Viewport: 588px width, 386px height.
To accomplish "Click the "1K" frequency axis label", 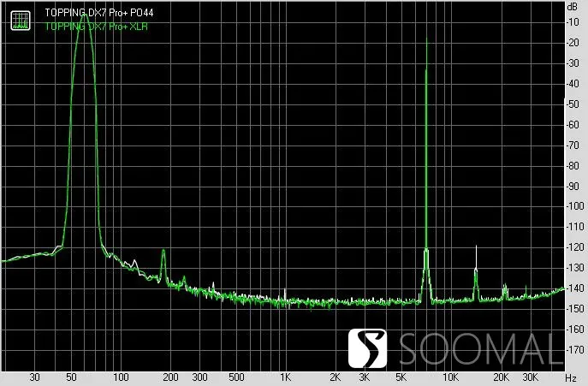I will 285,377.
